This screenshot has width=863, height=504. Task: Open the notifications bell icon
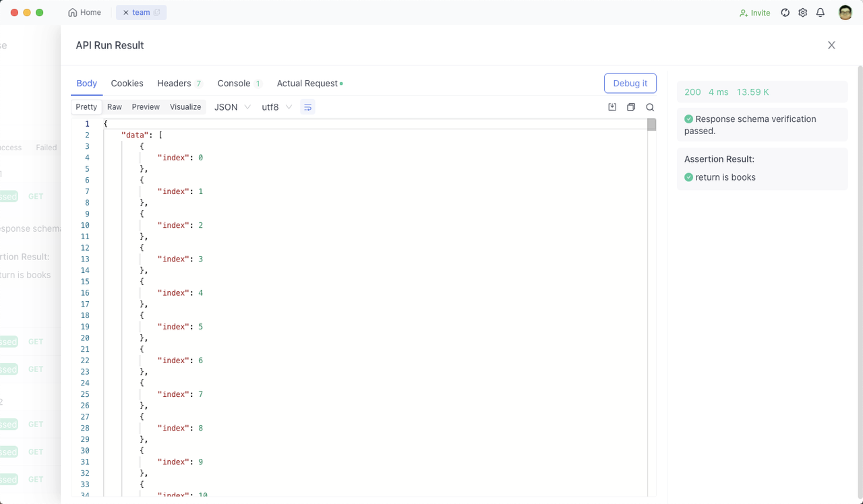(x=821, y=13)
